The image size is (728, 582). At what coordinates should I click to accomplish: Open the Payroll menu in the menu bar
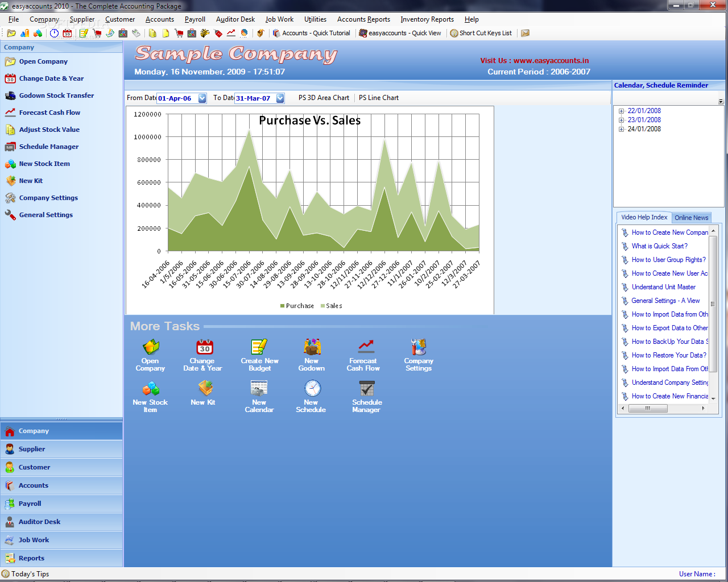point(195,19)
